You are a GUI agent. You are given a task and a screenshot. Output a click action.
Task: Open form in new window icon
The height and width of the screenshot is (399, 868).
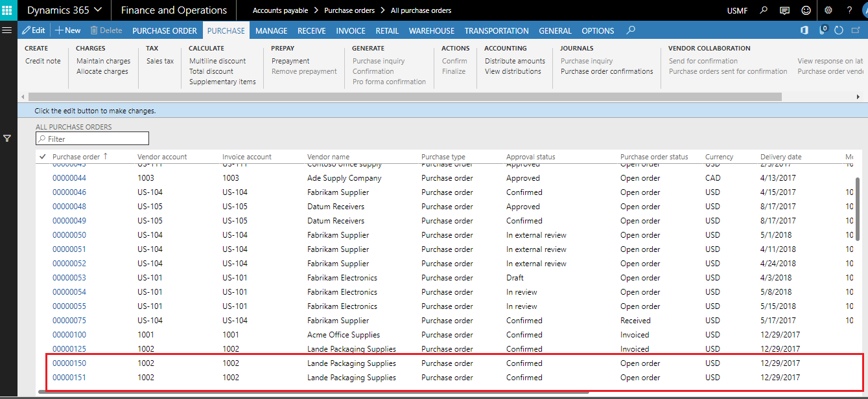pyautogui.click(x=857, y=30)
